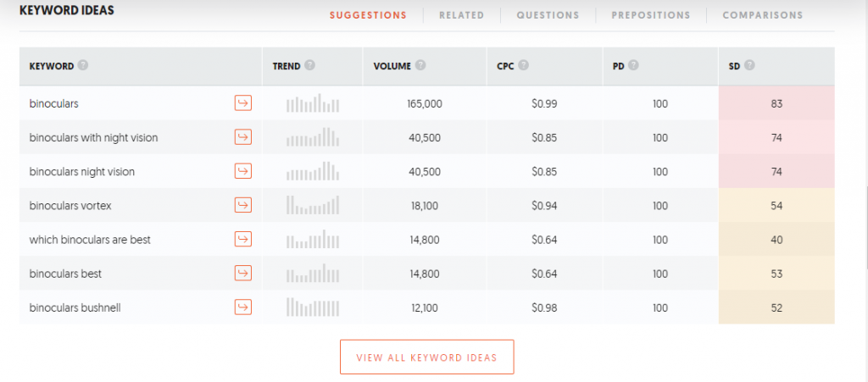Switch to the Questions tab
The image size is (868, 382).
(x=548, y=15)
